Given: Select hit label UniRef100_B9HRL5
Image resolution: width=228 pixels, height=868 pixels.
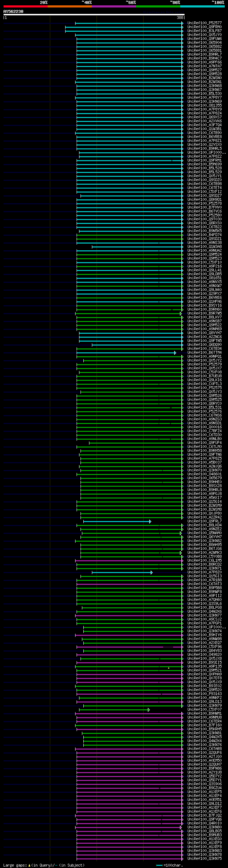Looking at the screenshot, I should (204, 149).
